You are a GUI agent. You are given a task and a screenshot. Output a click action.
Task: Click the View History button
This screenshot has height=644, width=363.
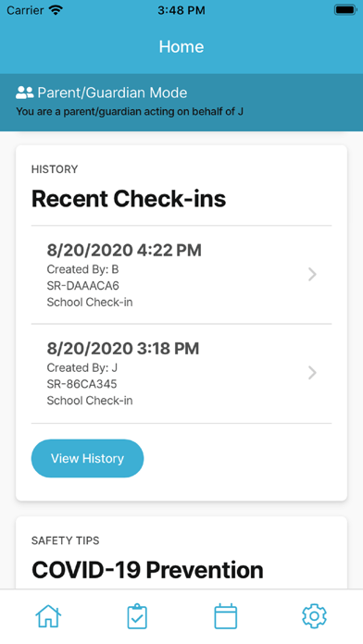point(88,458)
